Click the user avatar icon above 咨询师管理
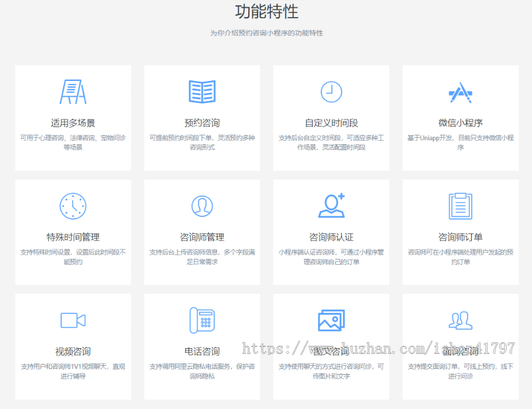Screen dimensions: 532x409 pos(202,206)
